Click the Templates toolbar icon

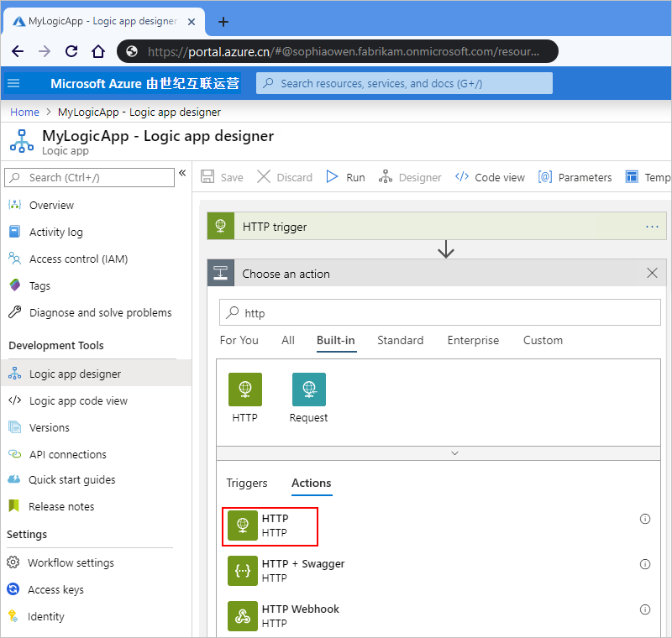click(x=632, y=177)
